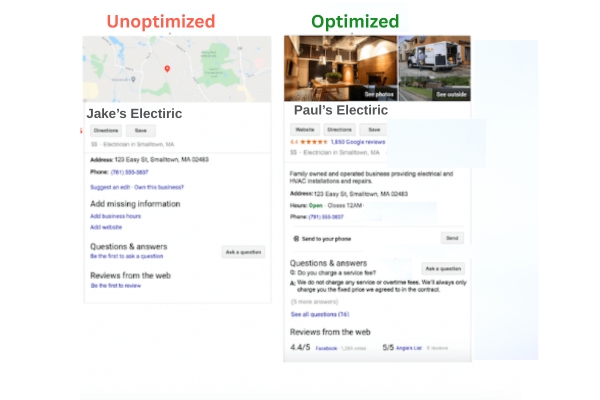Click Ask a question in Jake's listing
Screen dimensions: 600x400
click(243, 252)
